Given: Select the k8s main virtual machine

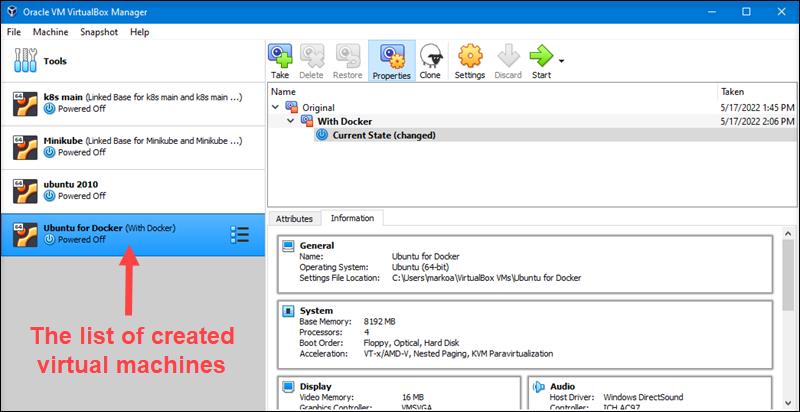Looking at the screenshot, I should click(130, 104).
